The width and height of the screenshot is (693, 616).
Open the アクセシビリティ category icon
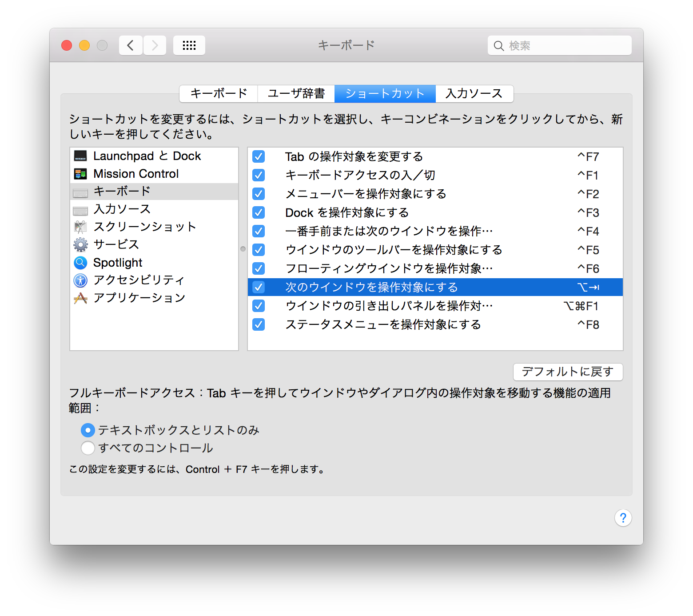pyautogui.click(x=80, y=280)
